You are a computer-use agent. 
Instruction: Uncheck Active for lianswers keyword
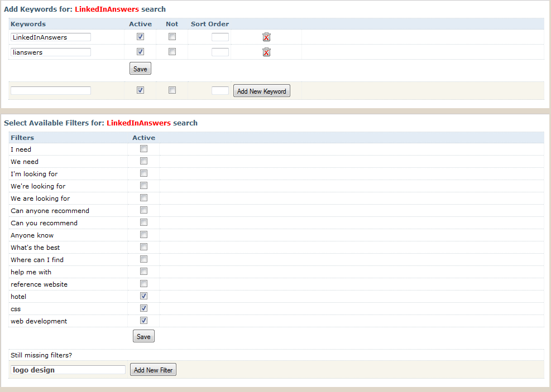140,52
